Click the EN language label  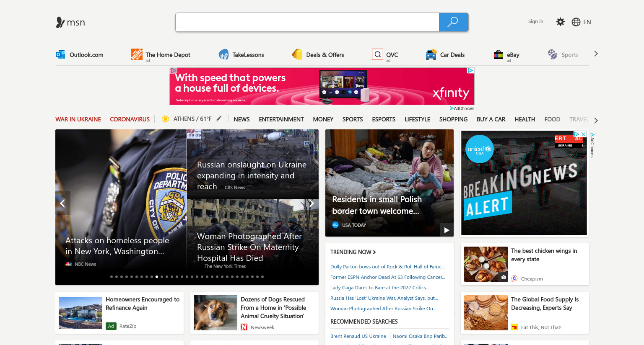click(587, 22)
